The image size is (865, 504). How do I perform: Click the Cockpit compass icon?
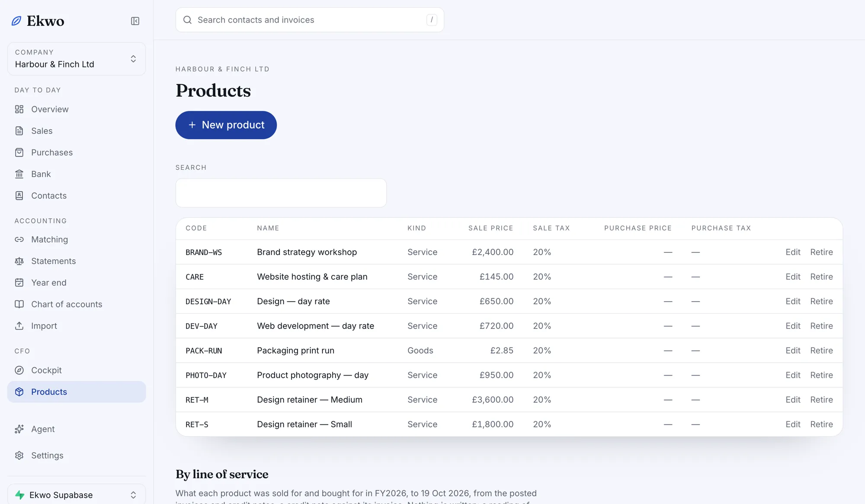point(19,370)
